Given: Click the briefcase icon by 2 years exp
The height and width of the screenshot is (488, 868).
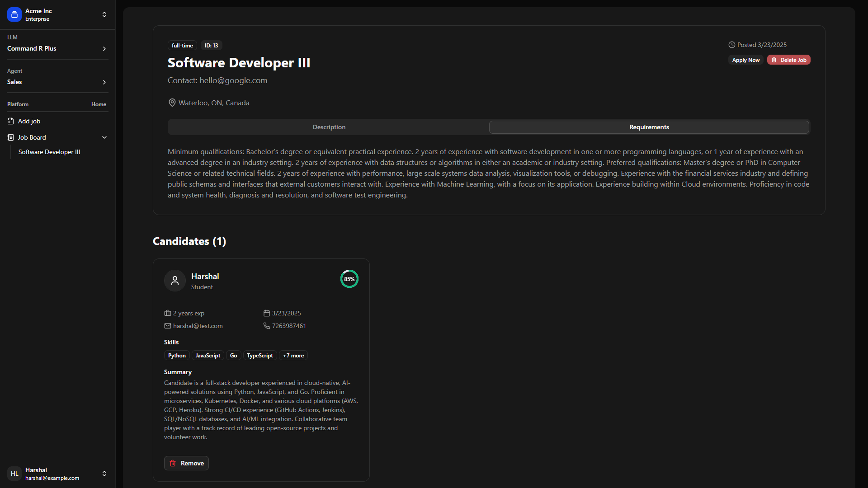Looking at the screenshot, I should coord(168,313).
